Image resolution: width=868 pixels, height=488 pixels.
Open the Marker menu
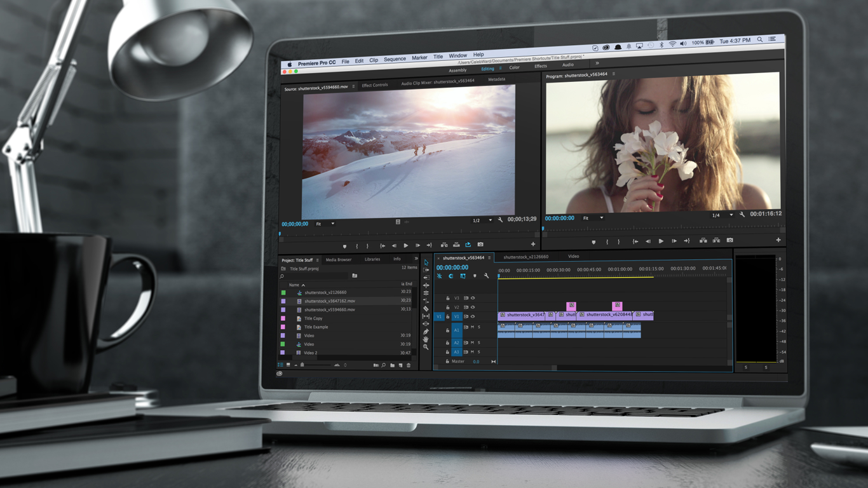point(419,58)
